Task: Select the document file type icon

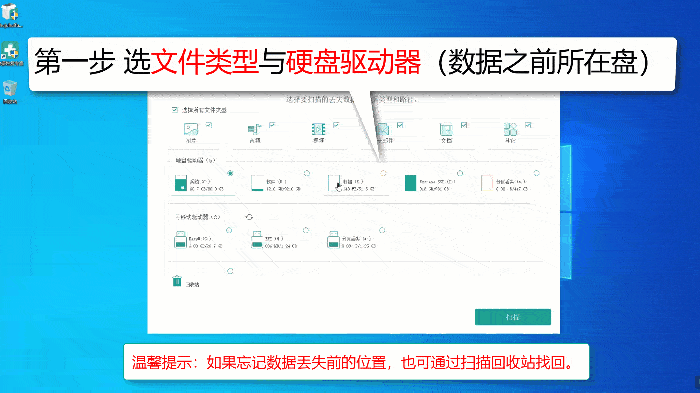Action: tap(446, 130)
